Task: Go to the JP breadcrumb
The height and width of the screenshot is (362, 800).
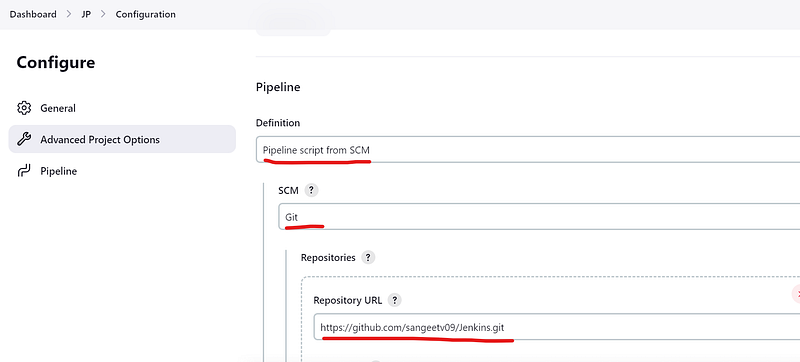Action: pos(86,14)
